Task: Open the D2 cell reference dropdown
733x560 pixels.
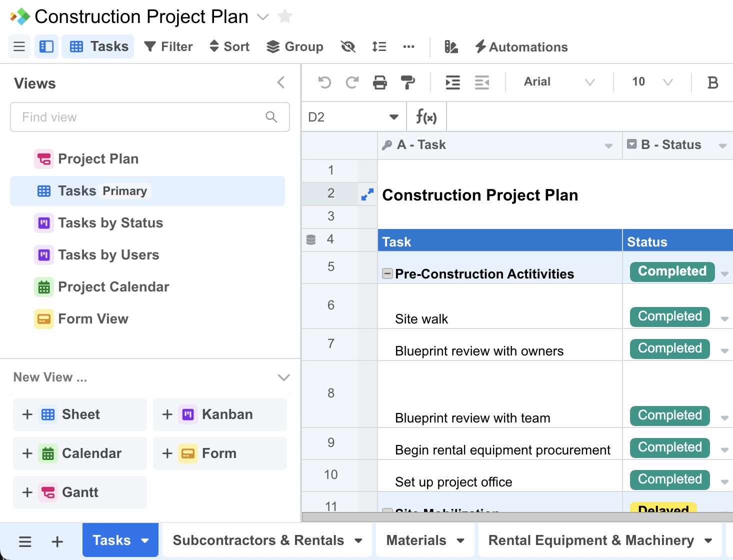Action: [394, 117]
